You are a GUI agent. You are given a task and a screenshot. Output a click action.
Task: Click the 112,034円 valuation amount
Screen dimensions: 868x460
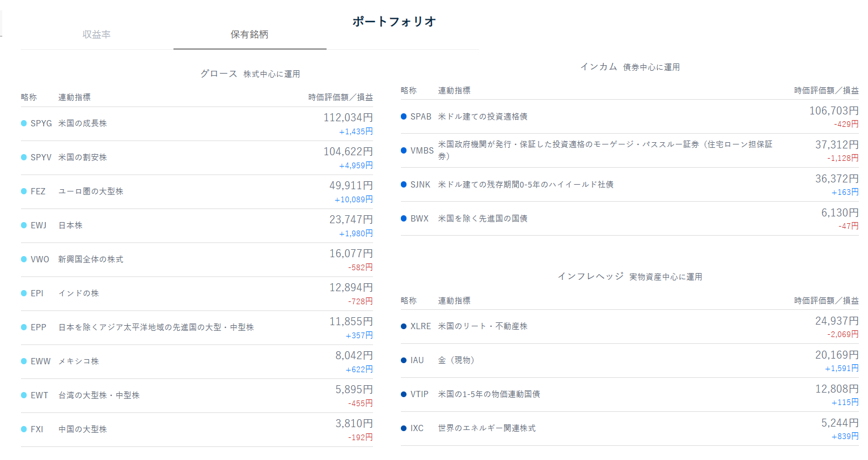(x=348, y=117)
